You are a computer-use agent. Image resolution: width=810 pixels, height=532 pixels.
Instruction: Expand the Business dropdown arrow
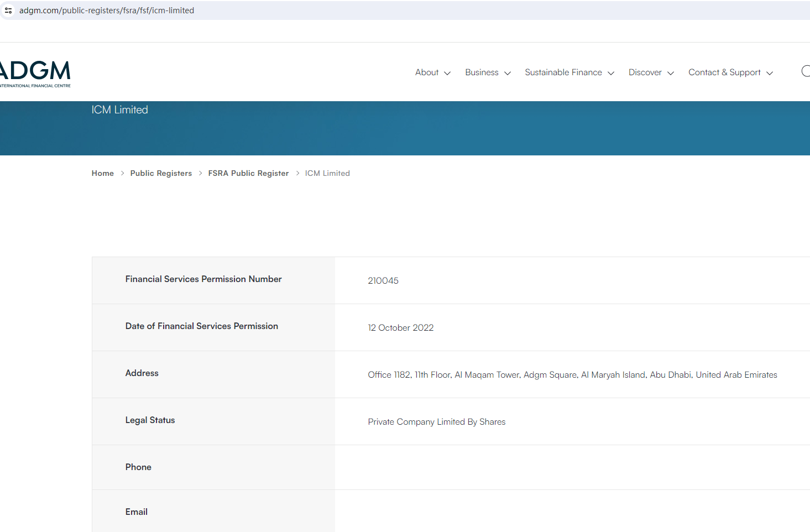pos(508,73)
